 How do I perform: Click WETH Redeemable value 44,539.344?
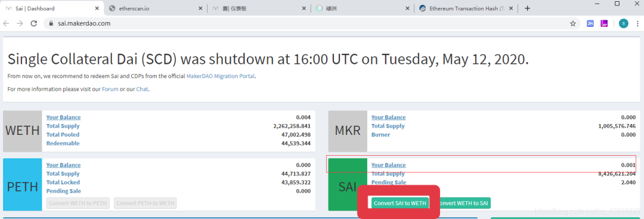[x=297, y=143]
